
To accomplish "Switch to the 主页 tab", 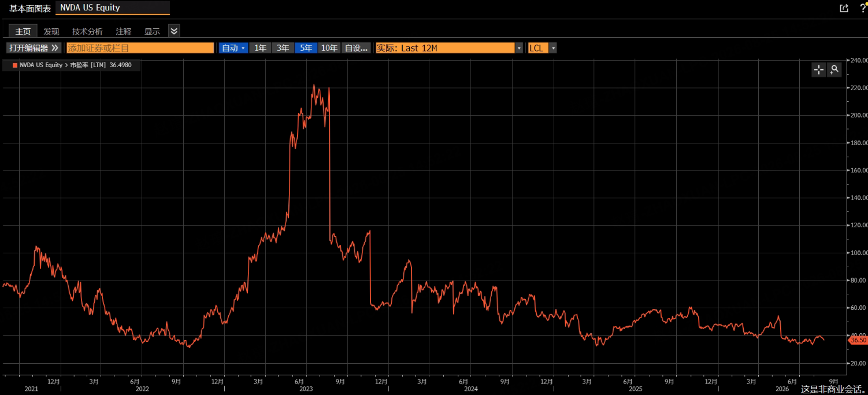I will pos(23,31).
